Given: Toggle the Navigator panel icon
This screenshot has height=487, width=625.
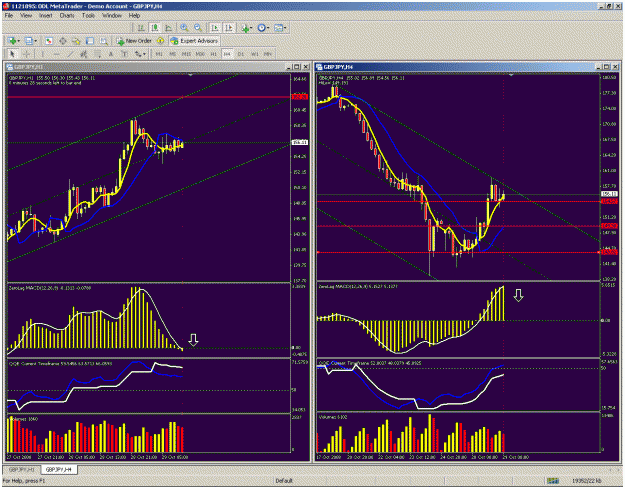Looking at the screenshot, I should pos(76,41).
